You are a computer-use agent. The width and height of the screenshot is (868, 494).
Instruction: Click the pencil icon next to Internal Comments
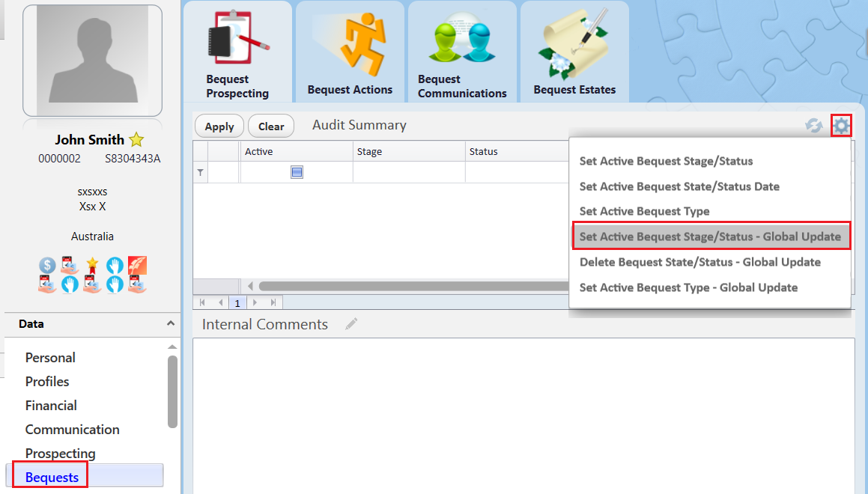(351, 324)
